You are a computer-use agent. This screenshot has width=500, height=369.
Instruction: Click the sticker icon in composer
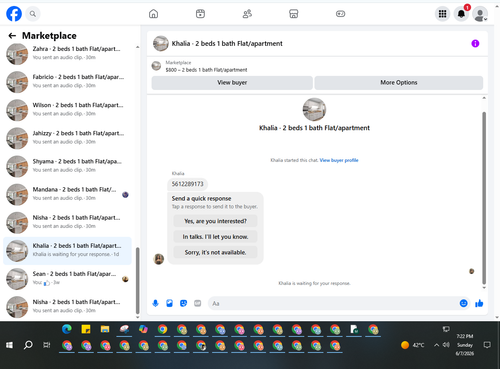point(183,303)
